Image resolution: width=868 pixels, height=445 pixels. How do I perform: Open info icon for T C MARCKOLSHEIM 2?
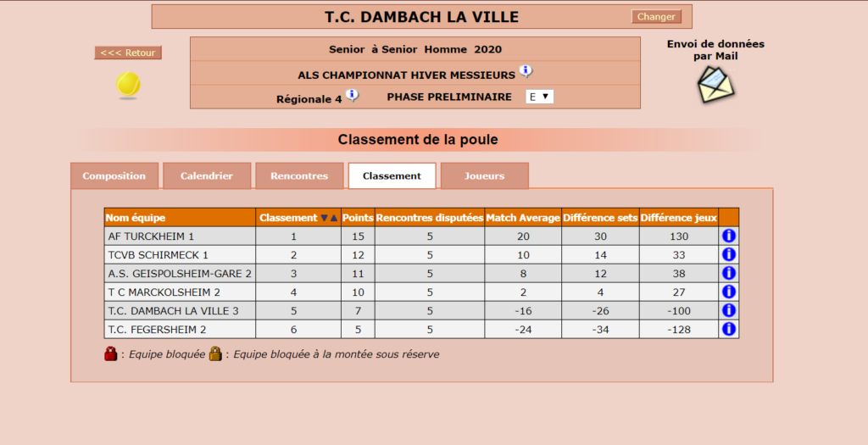[728, 292]
